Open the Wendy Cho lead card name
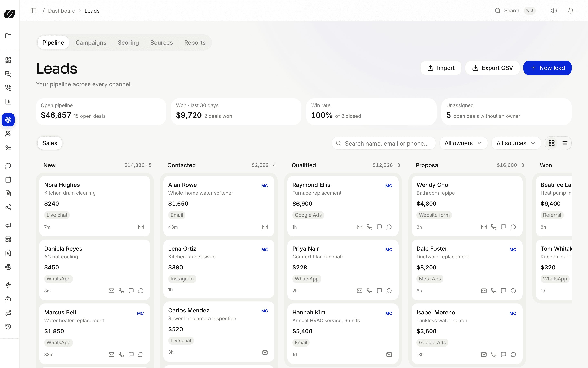 (432, 185)
